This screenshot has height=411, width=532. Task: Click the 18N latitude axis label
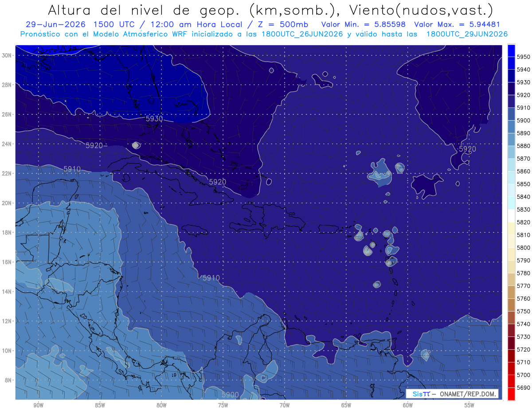click(7, 232)
